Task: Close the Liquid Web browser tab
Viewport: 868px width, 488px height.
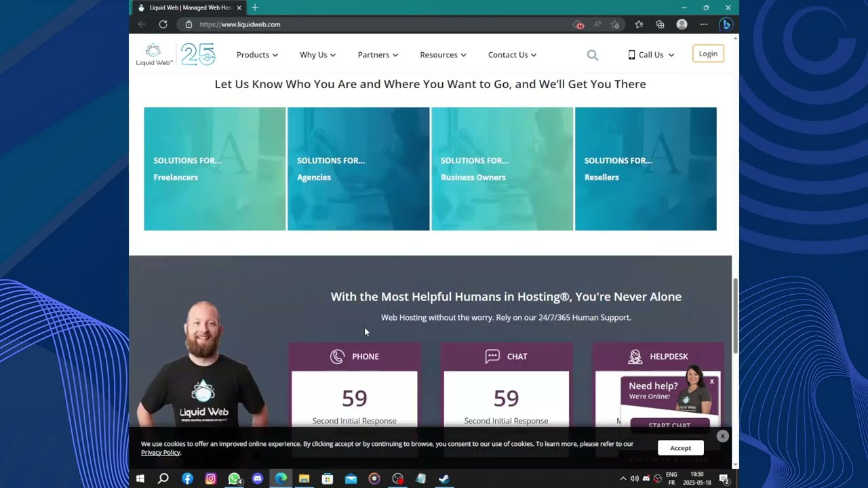Action: click(239, 7)
